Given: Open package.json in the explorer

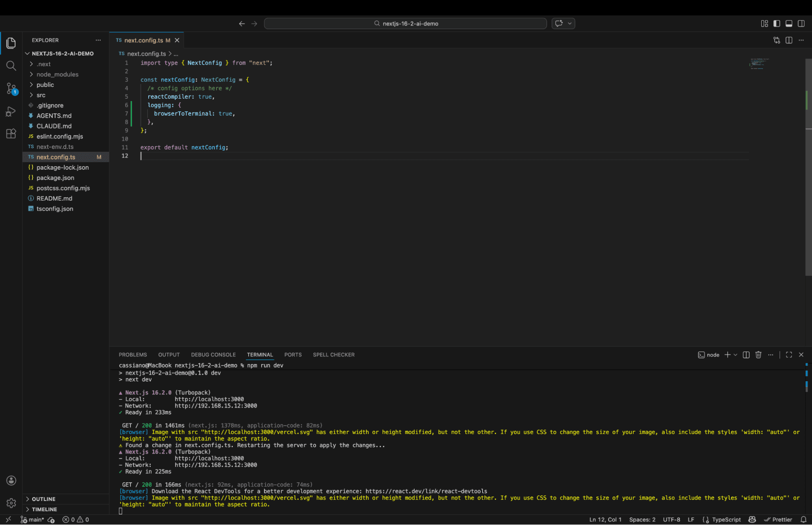Looking at the screenshot, I should [55, 178].
